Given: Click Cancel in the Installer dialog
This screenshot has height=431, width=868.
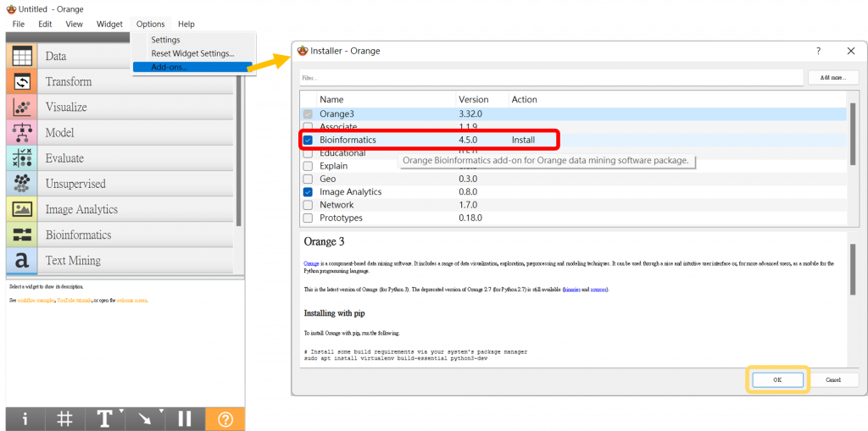Looking at the screenshot, I should (x=833, y=380).
